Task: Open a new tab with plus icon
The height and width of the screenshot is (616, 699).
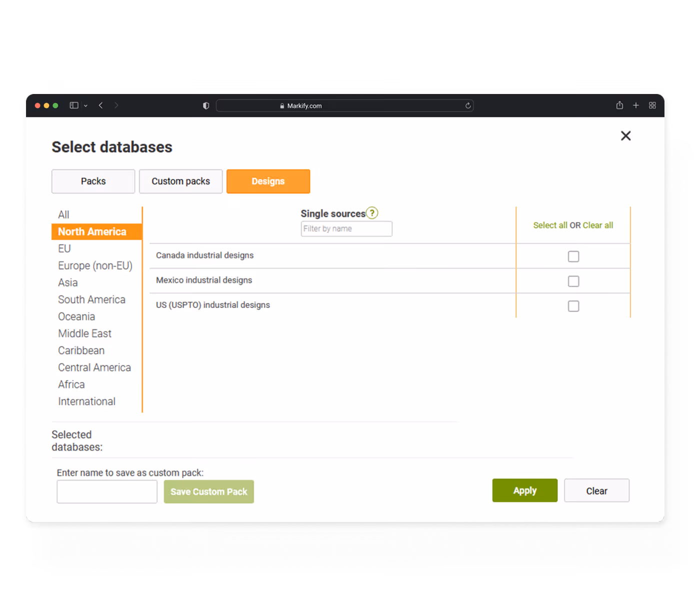Action: (x=636, y=105)
